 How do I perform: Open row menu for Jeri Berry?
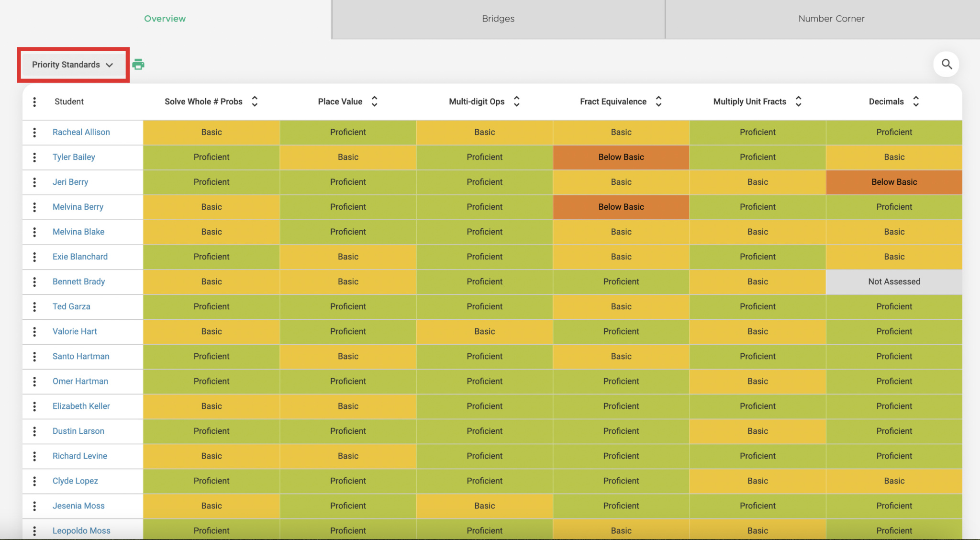pyautogui.click(x=34, y=182)
